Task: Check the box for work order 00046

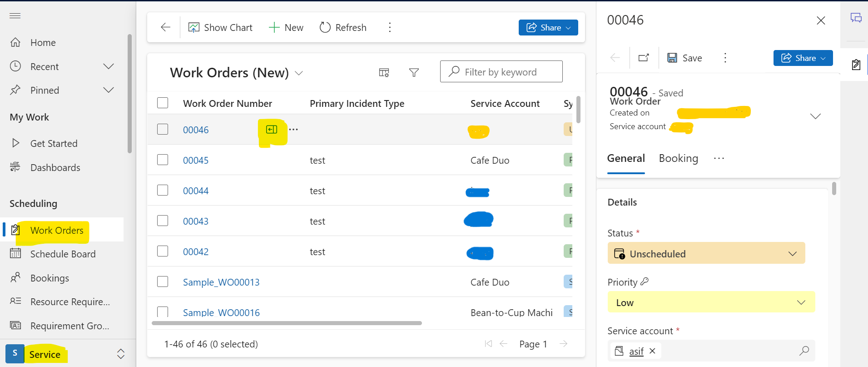Action: pyautogui.click(x=163, y=129)
